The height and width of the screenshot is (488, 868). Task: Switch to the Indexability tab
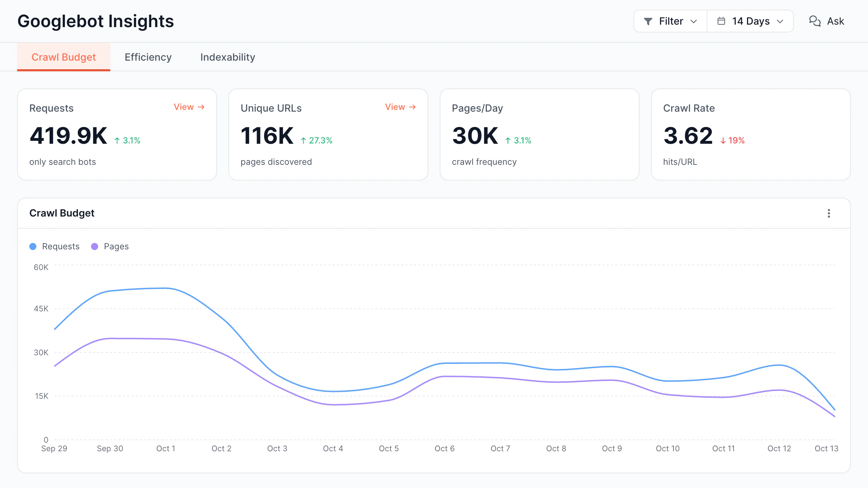click(228, 57)
